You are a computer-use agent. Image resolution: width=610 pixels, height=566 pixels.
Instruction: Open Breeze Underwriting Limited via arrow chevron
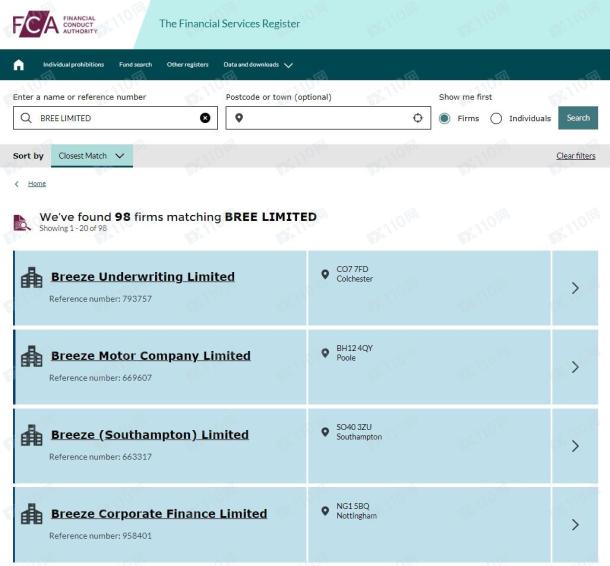(x=575, y=288)
